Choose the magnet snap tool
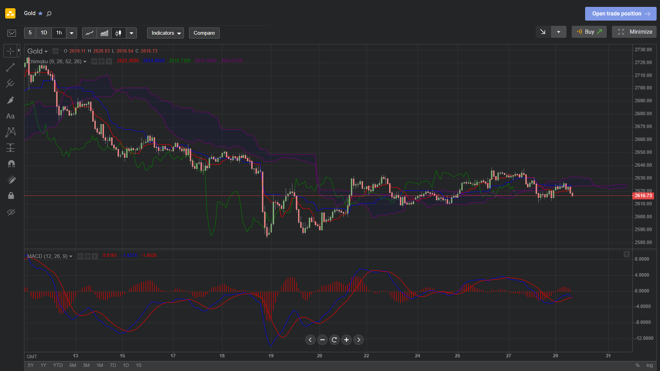 pos(11,164)
